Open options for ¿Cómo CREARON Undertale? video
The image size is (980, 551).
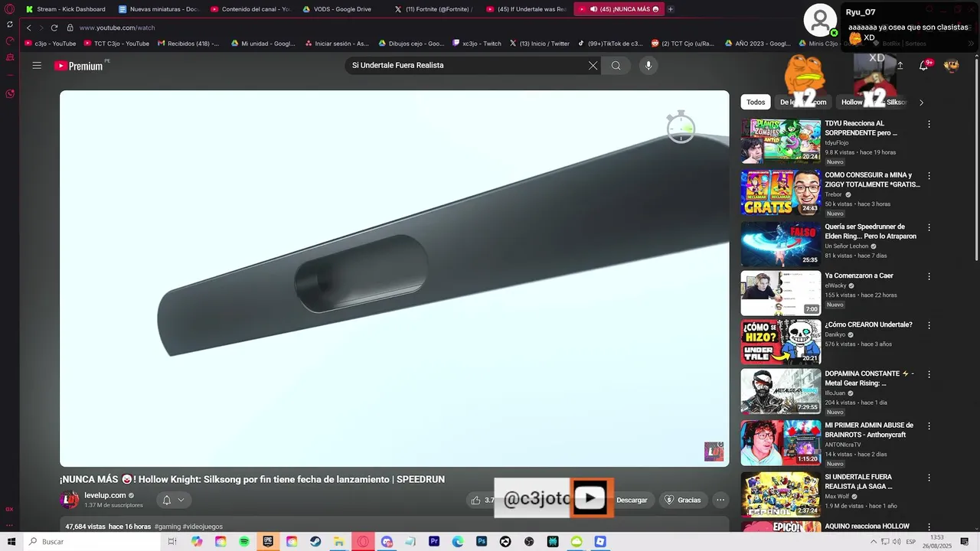[x=929, y=325]
